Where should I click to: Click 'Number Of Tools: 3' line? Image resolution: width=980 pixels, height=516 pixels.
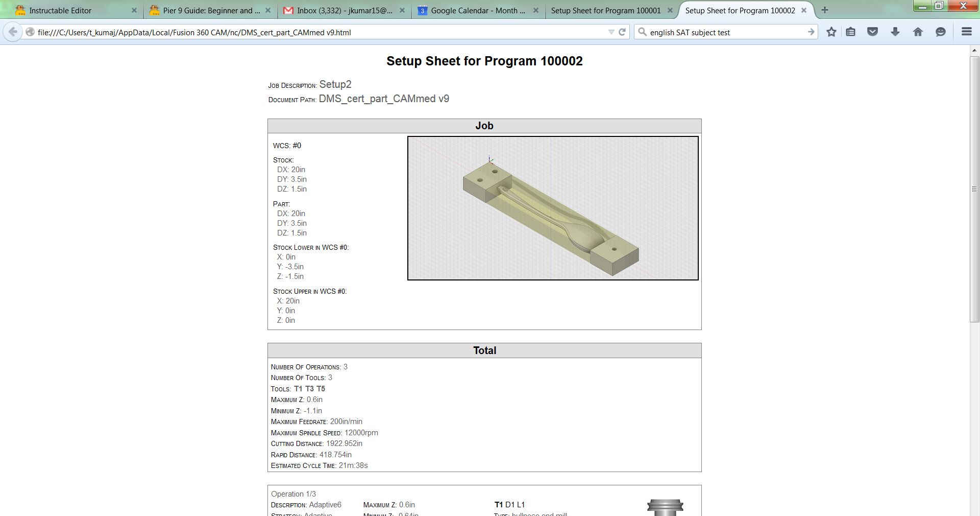pos(302,378)
